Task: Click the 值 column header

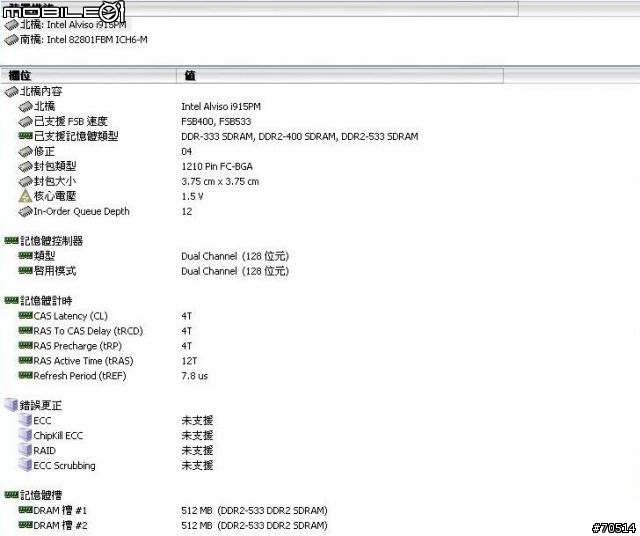Action: [x=340, y=76]
